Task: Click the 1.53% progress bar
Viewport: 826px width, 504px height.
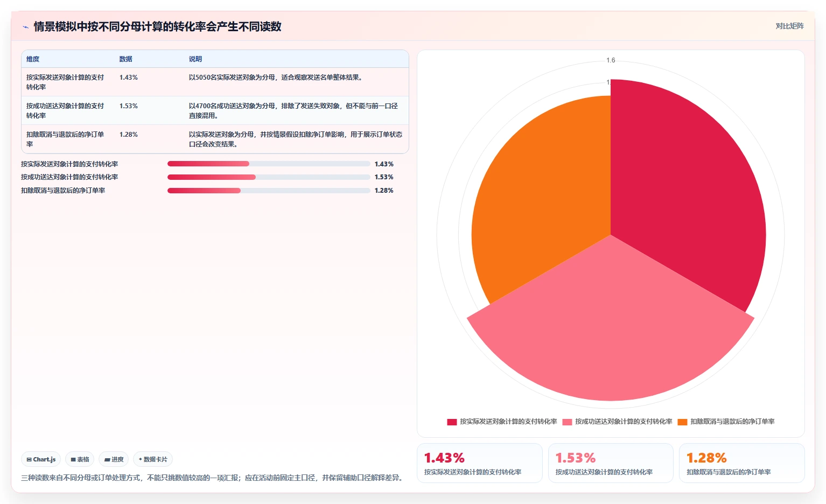Action: [x=269, y=177]
